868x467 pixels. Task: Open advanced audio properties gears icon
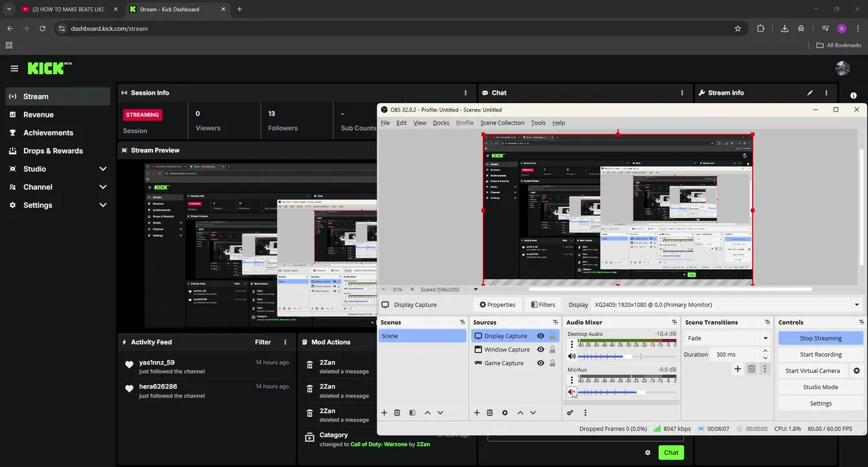(570, 413)
